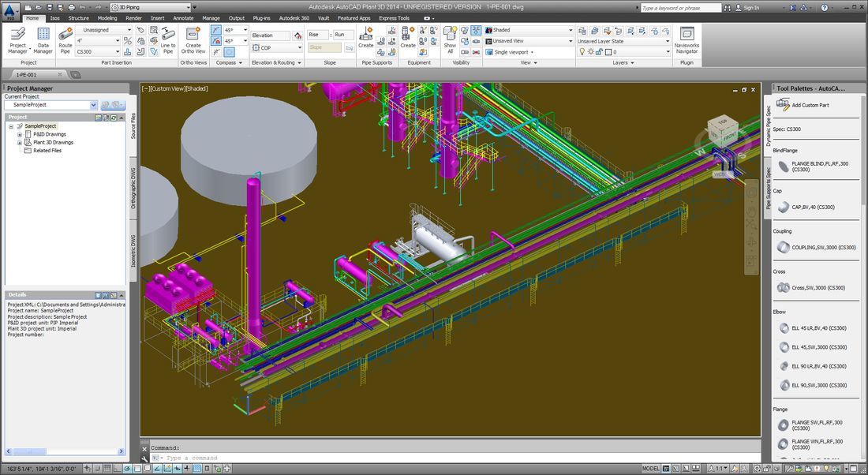Image resolution: width=868 pixels, height=475 pixels.
Task: Click the Plot (print) icon in the quick access toolbar
Action: 71,7
